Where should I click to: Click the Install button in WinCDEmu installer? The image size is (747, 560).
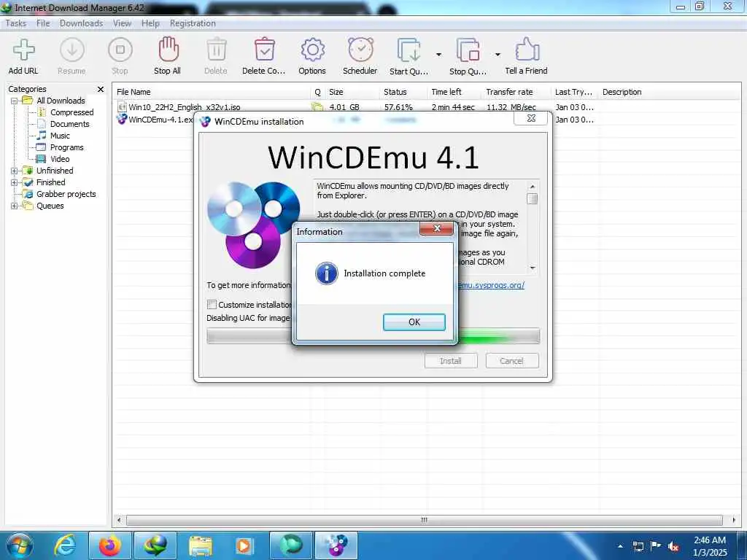[x=451, y=361]
